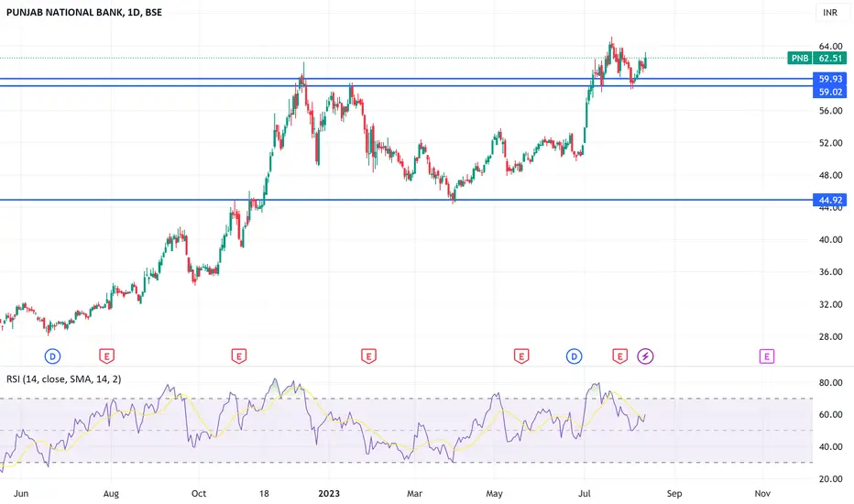Click the Sep label on time axis
Image resolution: width=854 pixels, height=504 pixels.
[674, 493]
